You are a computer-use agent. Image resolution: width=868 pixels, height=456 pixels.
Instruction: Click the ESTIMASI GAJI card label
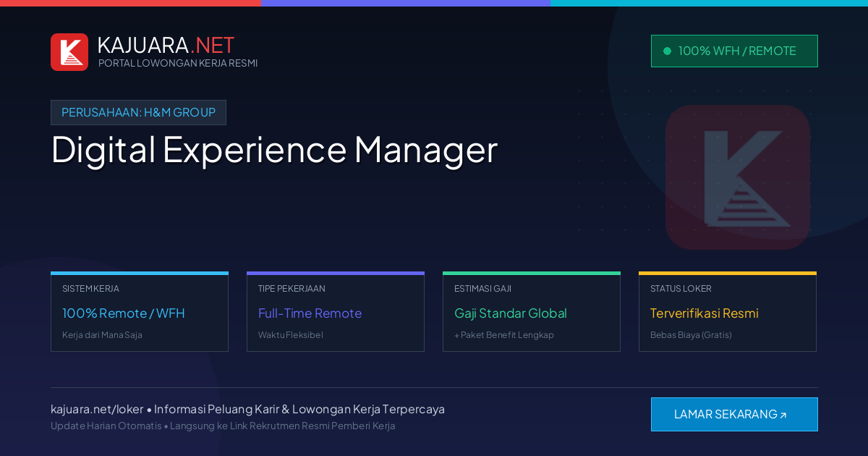tap(482, 289)
